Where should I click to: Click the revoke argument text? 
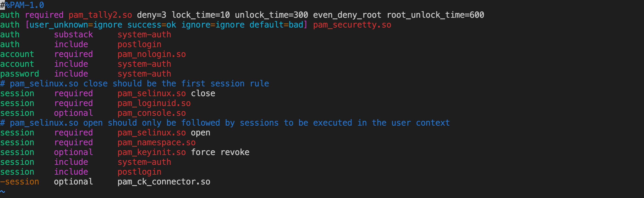click(x=235, y=152)
